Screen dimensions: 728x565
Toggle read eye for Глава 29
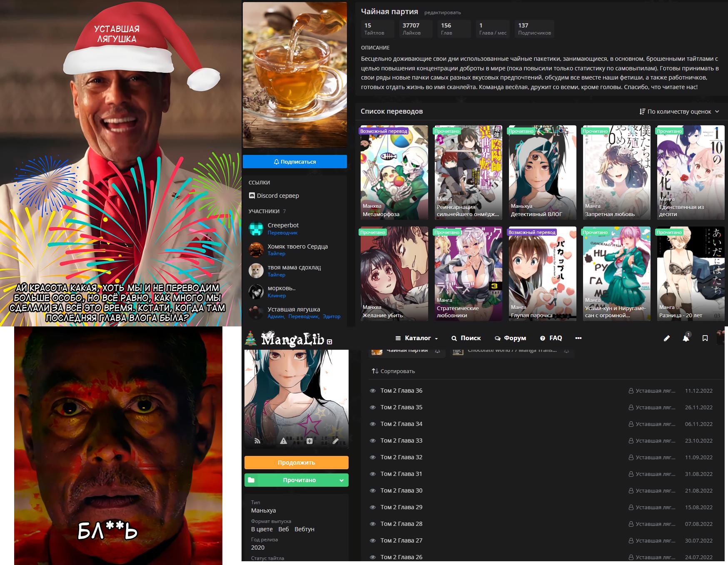click(x=373, y=507)
